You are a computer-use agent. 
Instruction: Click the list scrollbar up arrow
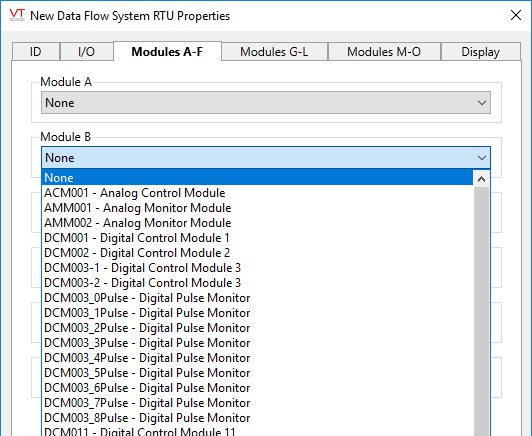click(481, 179)
